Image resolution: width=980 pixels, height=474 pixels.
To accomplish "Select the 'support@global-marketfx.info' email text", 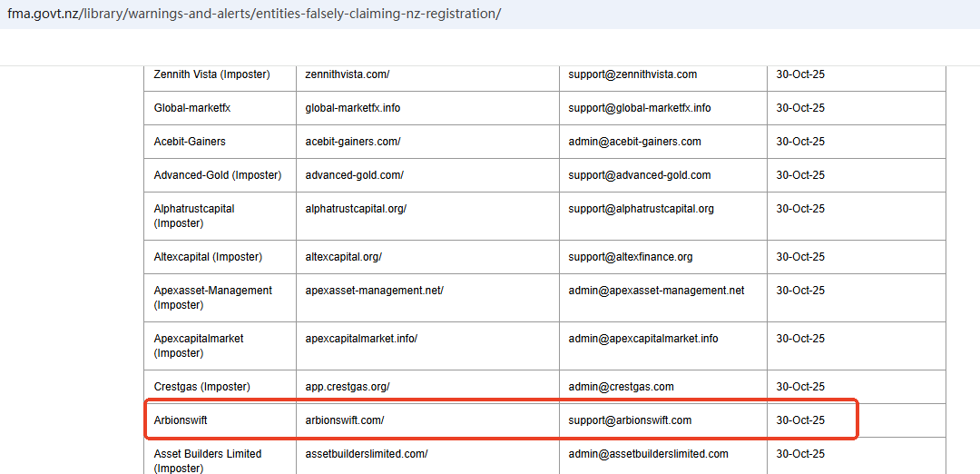I will (640, 108).
